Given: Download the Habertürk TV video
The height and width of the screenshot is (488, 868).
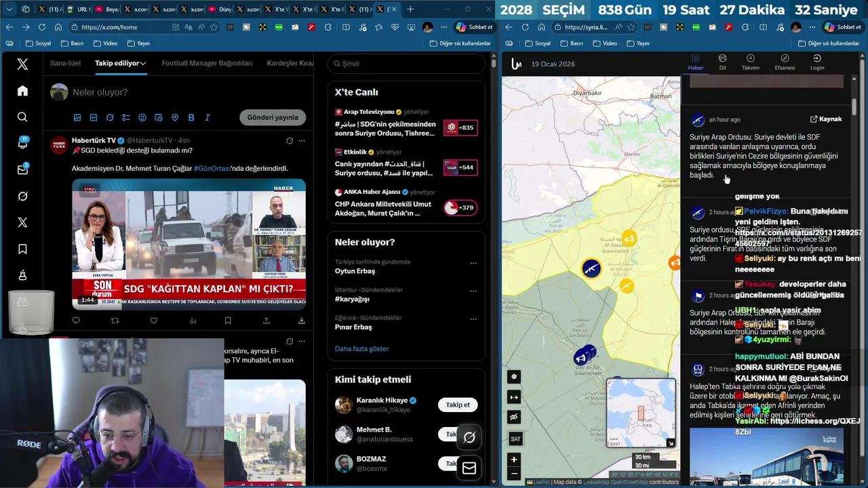Looking at the screenshot, I should [x=302, y=321].
